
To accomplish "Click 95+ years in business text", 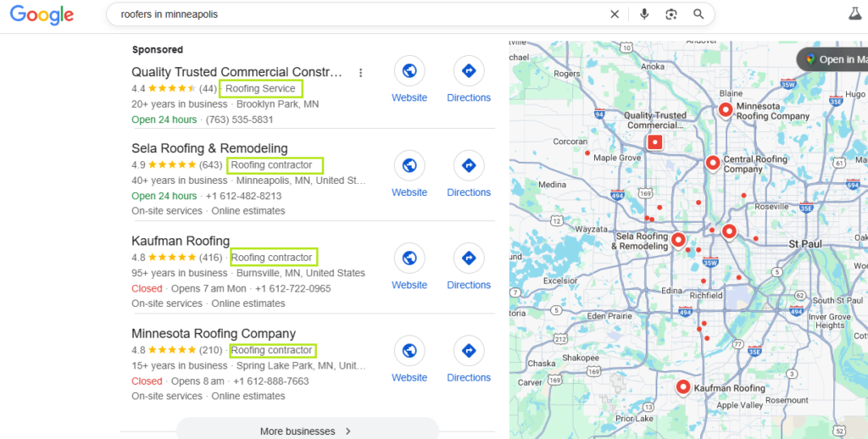I will click(x=180, y=273).
